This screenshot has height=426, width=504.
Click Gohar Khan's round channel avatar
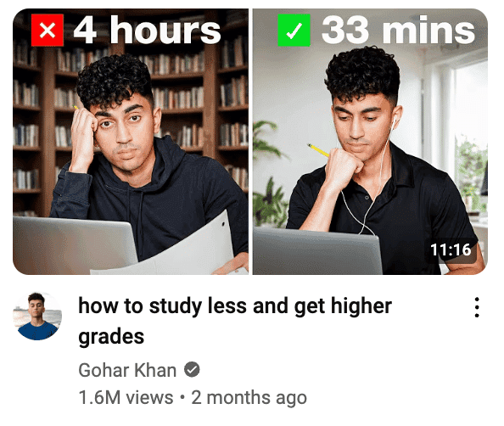(37, 316)
